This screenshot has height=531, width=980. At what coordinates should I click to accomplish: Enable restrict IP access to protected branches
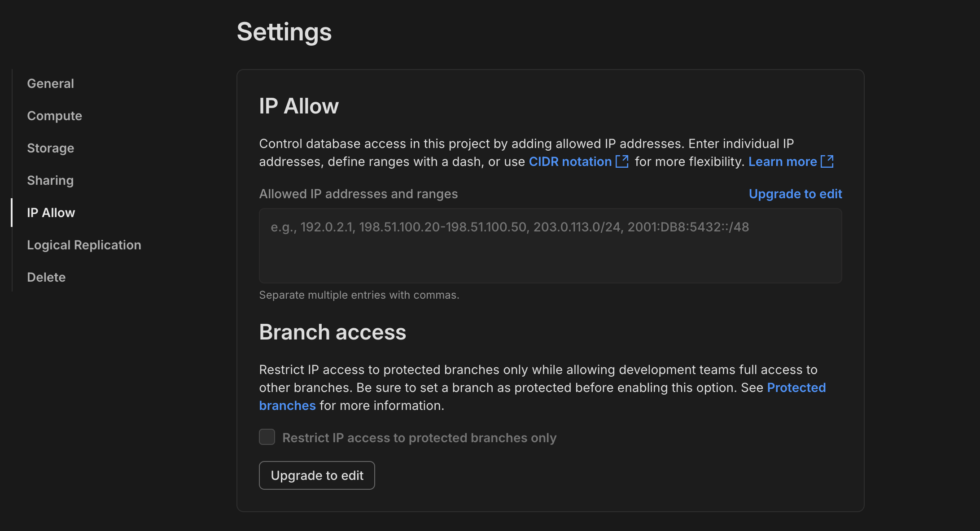coord(267,437)
